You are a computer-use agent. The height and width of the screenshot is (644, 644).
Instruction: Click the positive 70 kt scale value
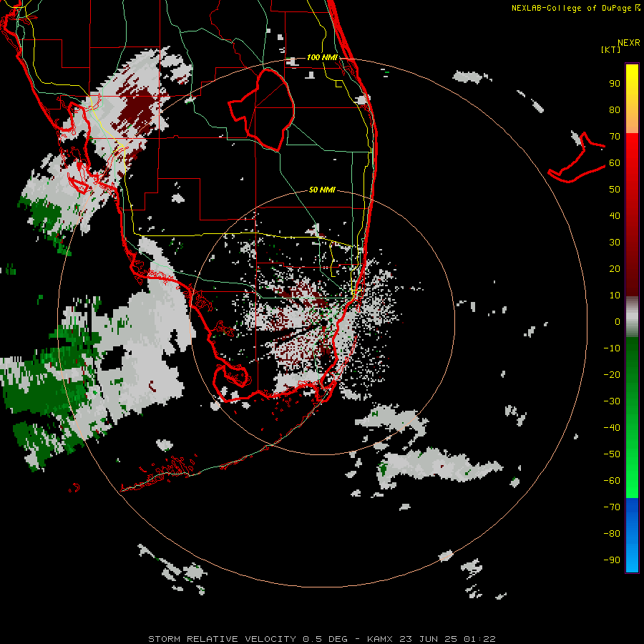click(x=615, y=137)
